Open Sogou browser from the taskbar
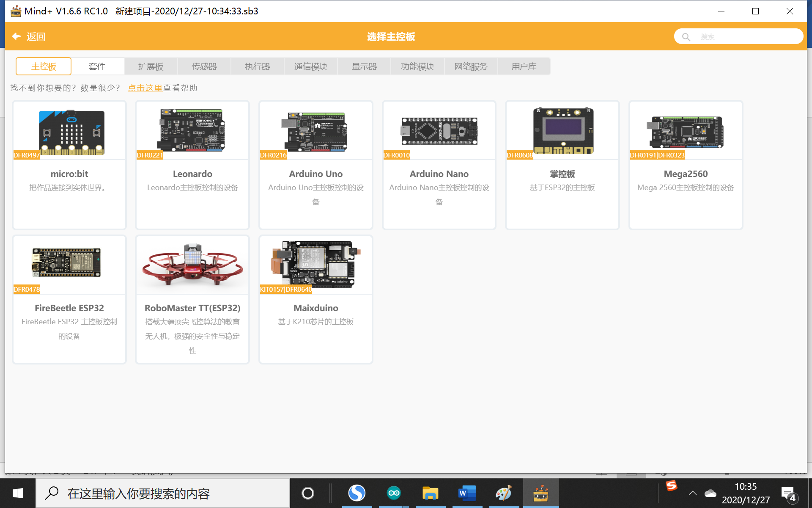 point(357,493)
